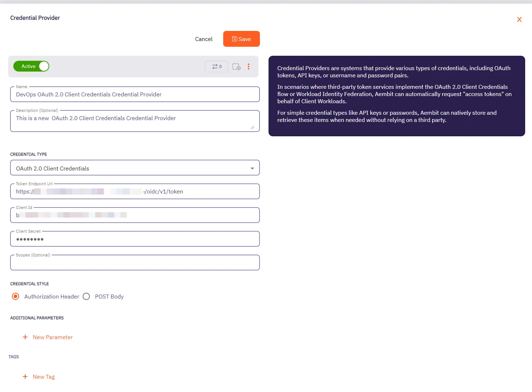Open the workload associations counter icon
Image resolution: width=532 pixels, height=392 pixels.
click(216, 67)
